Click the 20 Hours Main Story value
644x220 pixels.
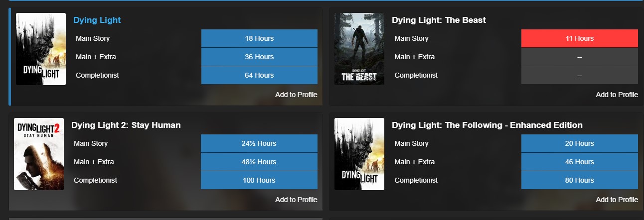click(580, 143)
